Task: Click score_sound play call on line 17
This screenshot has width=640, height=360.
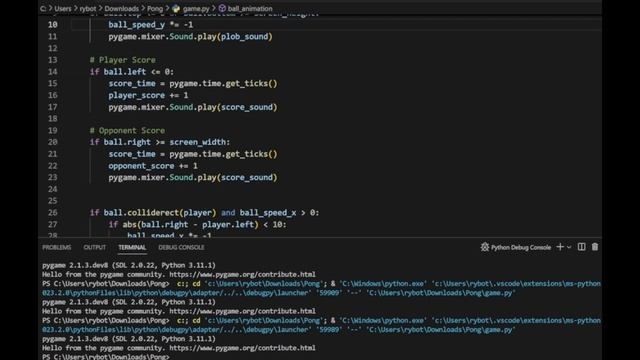Action: pos(193,107)
